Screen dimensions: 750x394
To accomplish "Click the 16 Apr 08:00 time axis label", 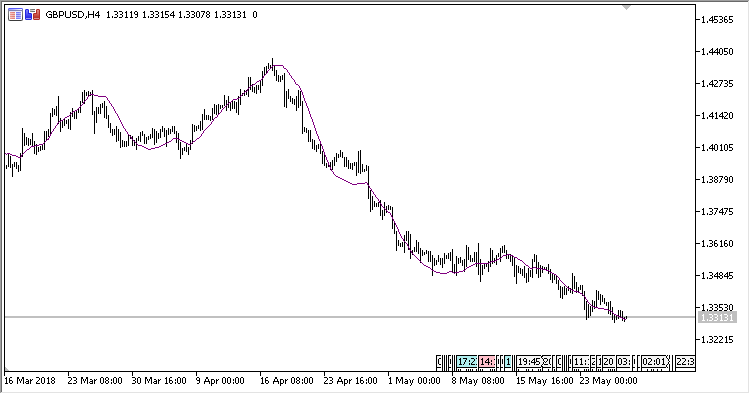I will (x=287, y=381).
